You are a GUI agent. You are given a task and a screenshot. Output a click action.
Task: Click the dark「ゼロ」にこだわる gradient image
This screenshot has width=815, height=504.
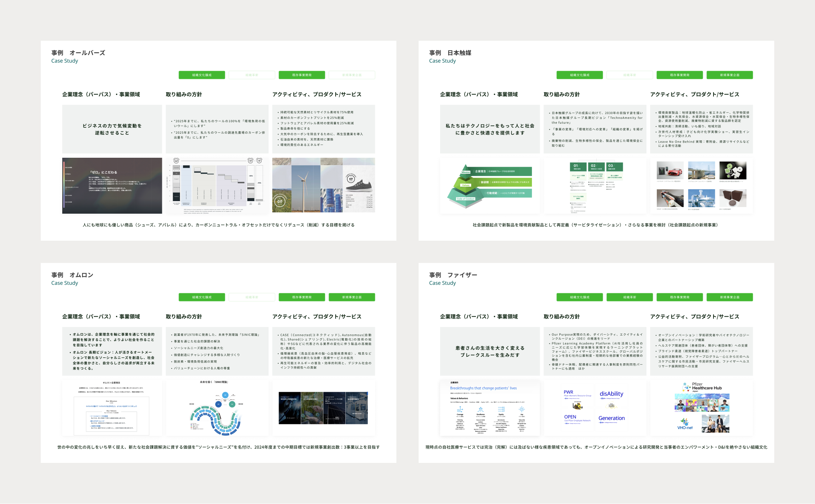[x=112, y=186]
